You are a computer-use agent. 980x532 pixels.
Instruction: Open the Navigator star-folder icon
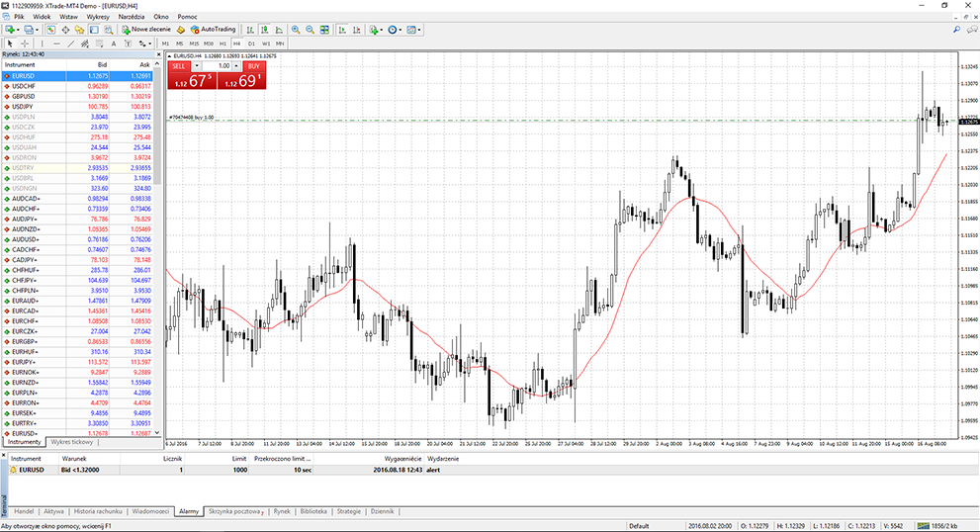79,30
